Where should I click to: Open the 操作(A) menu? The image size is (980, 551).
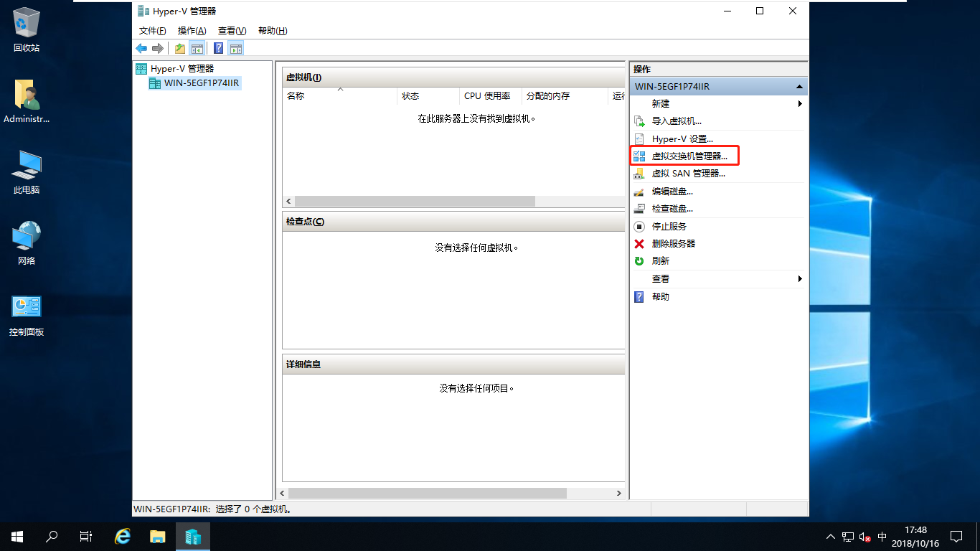[x=192, y=31]
